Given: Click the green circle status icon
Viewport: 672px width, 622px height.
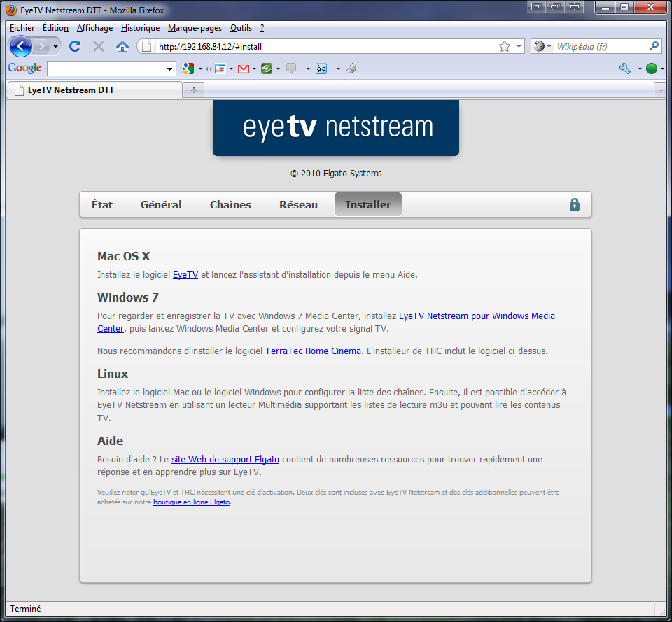Looking at the screenshot, I should [652, 69].
